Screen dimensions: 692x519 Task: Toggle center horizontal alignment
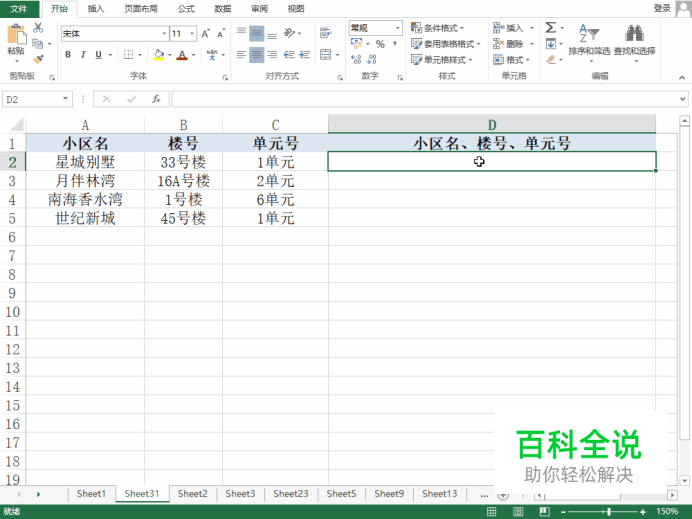[257, 55]
